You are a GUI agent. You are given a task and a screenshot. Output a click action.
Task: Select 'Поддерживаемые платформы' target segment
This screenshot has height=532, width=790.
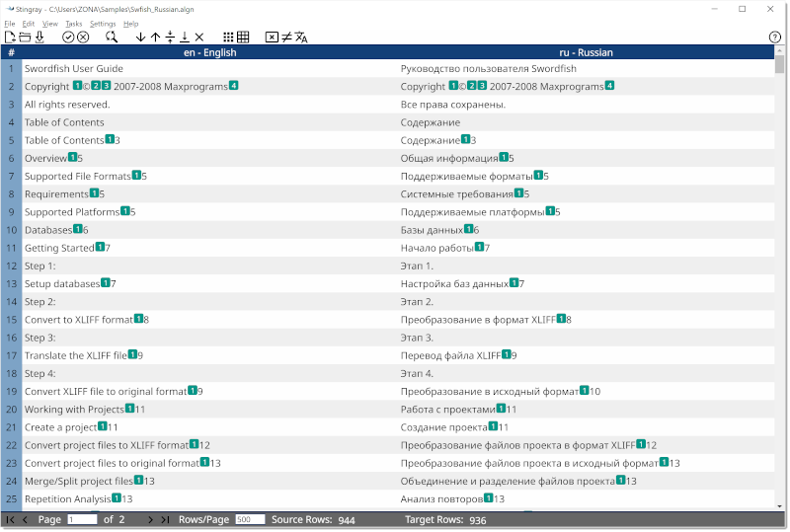[586, 212]
